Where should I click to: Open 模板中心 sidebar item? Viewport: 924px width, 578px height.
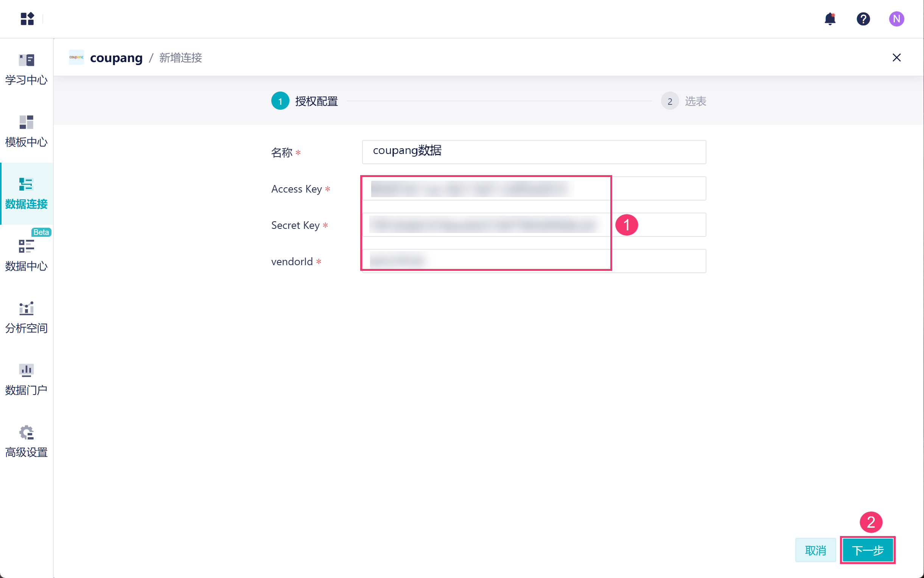[26, 131]
